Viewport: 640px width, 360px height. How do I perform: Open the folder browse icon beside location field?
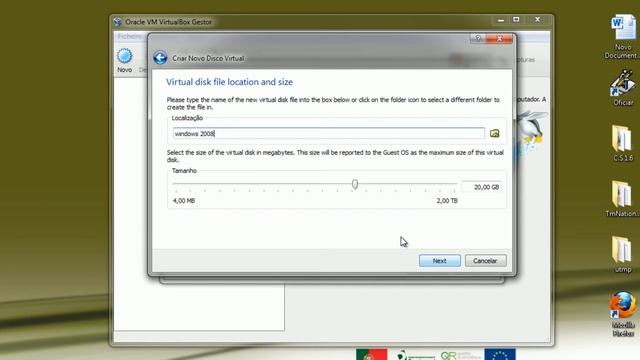point(494,133)
